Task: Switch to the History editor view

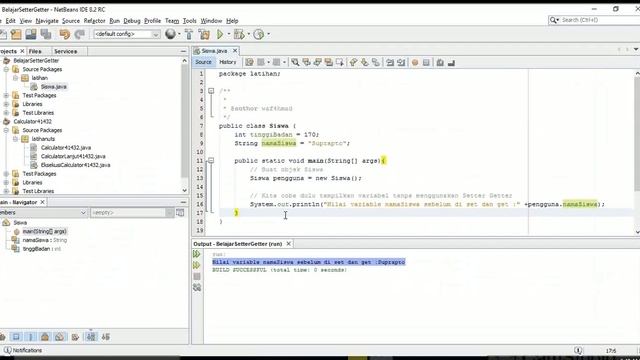Action: click(228, 62)
